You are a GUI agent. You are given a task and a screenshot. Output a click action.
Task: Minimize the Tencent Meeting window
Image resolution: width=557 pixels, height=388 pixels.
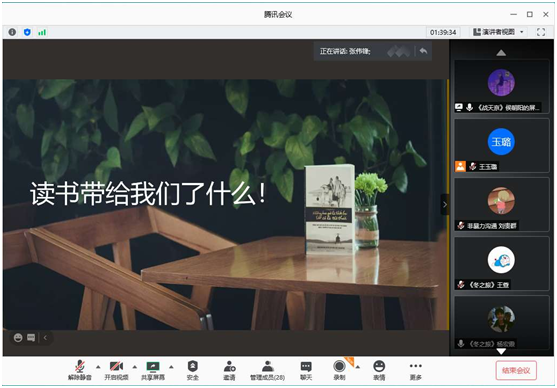point(514,15)
